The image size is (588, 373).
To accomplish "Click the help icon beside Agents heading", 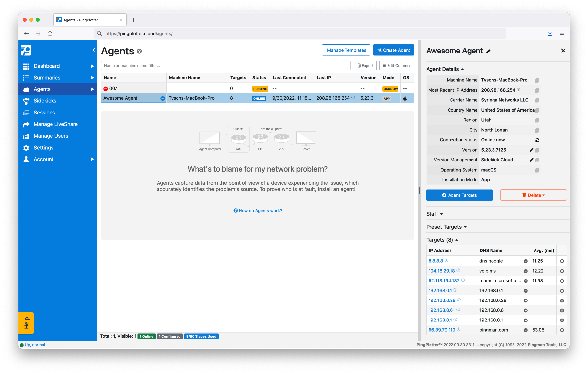I will pos(139,52).
